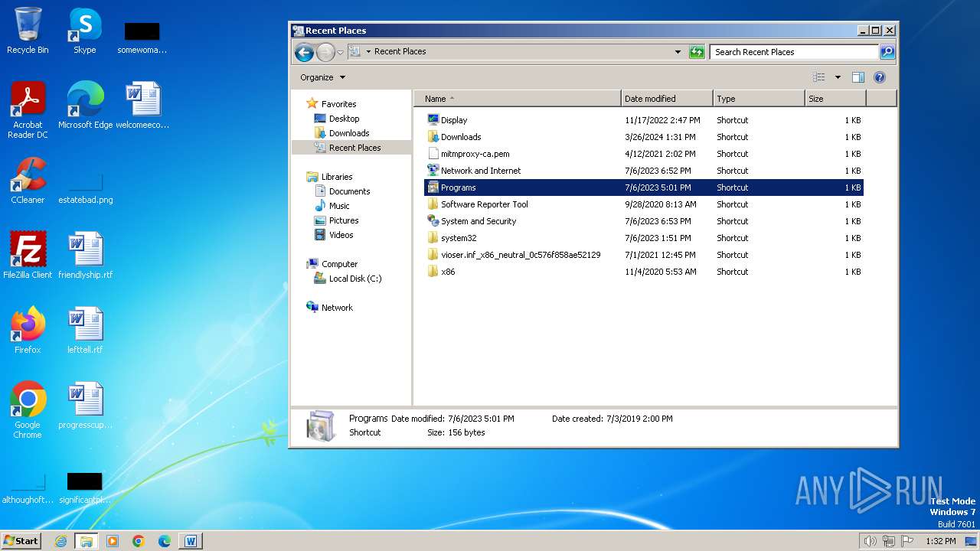Click the Forward navigation arrow

325,52
